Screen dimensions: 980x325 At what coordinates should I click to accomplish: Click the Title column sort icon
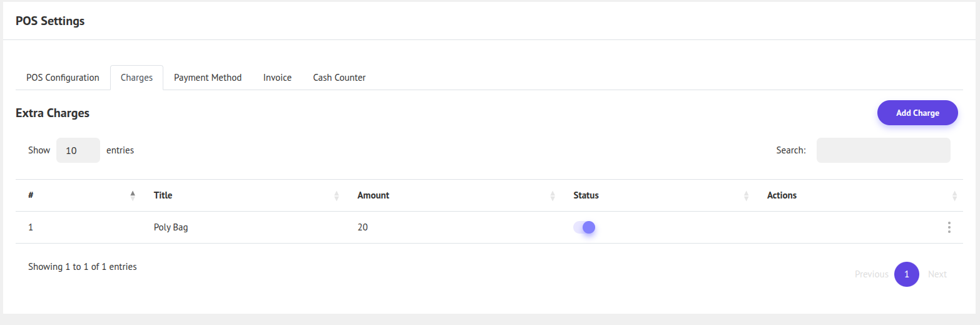tap(337, 196)
